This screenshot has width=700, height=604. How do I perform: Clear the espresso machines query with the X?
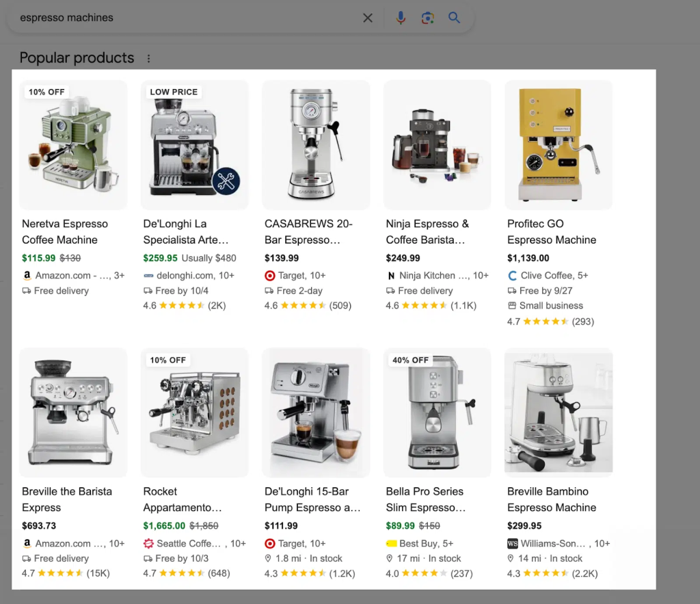point(368,18)
